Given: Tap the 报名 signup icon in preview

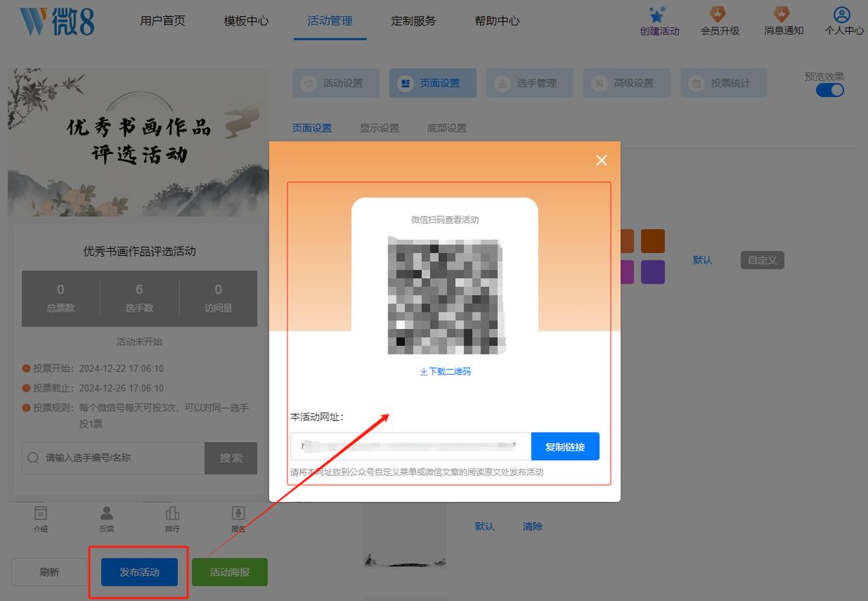Looking at the screenshot, I should 238,513.
